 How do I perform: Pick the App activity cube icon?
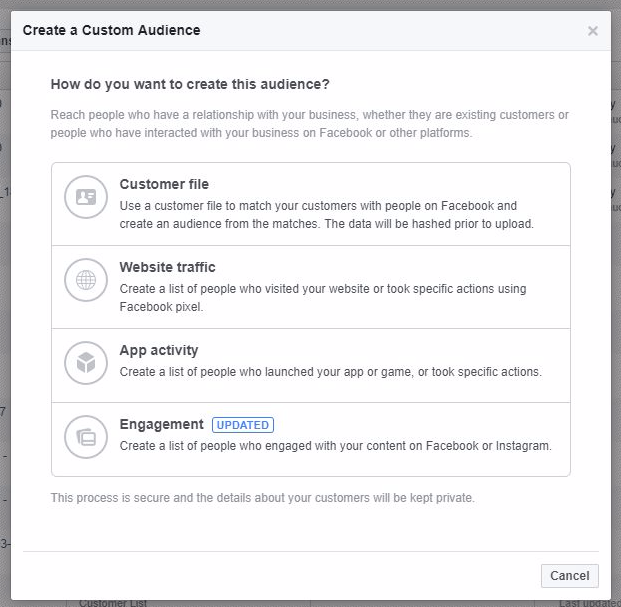86,363
